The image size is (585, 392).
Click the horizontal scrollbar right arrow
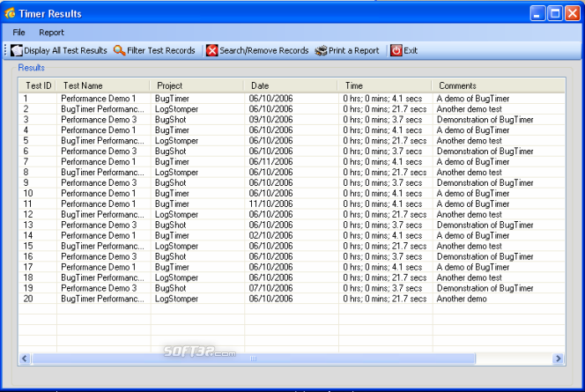click(x=559, y=359)
